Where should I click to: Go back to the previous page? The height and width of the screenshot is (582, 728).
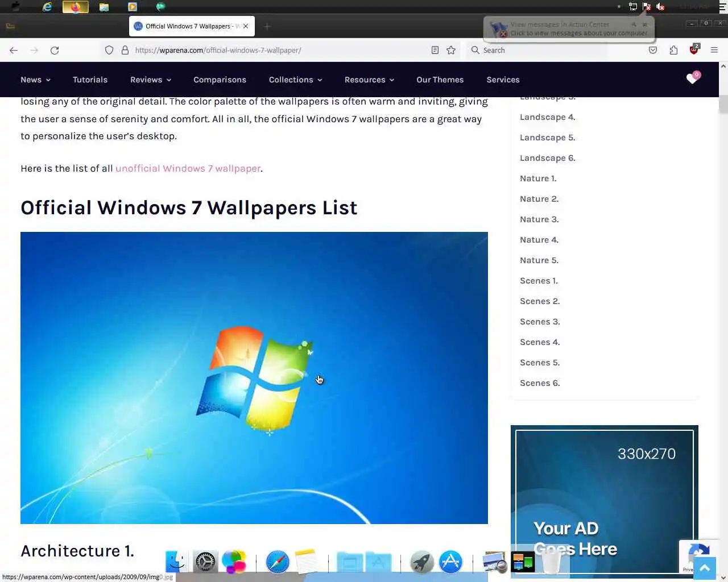pyautogui.click(x=14, y=50)
